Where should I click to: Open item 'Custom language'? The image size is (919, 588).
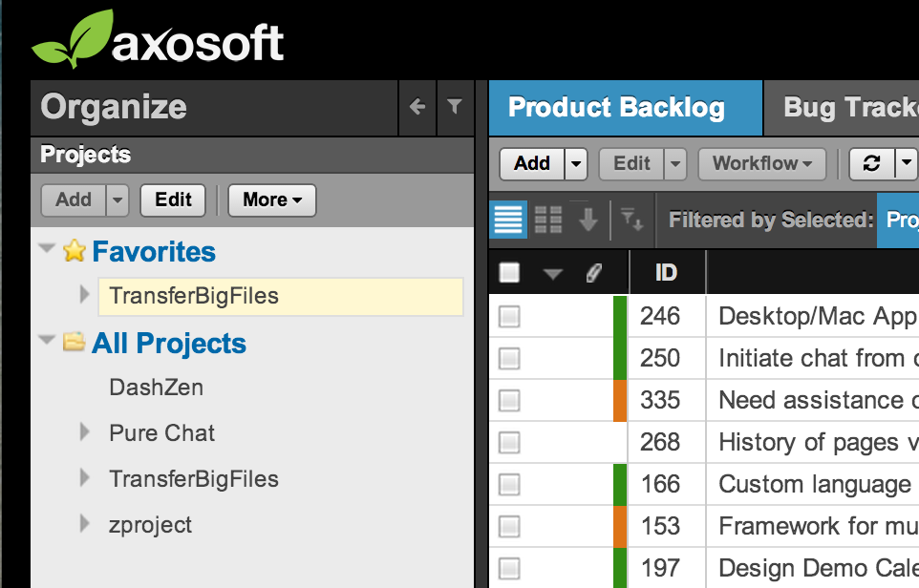[x=815, y=485]
